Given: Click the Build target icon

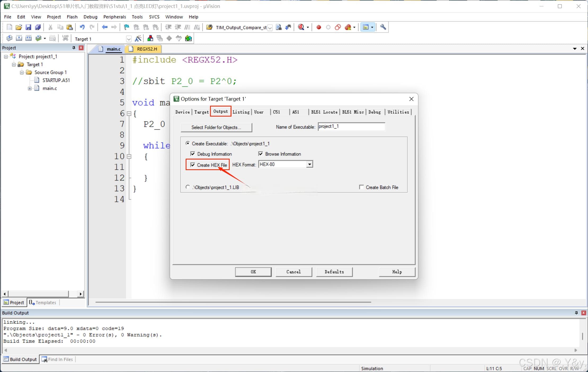Looking at the screenshot, I should (19, 38).
